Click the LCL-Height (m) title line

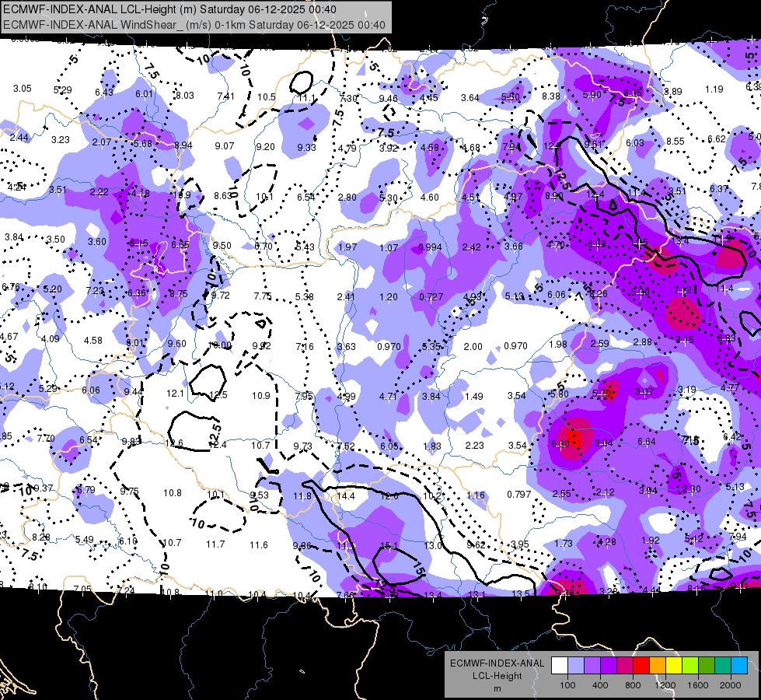tap(169, 9)
